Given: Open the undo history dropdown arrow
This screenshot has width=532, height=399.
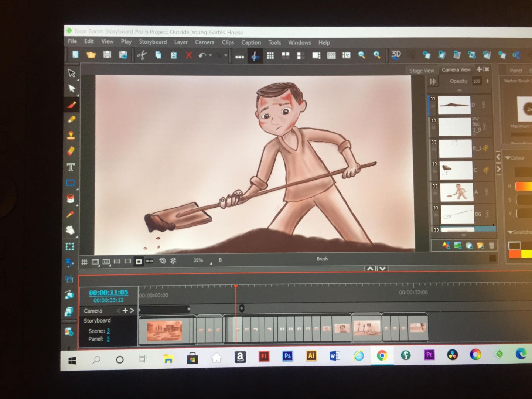Looking at the screenshot, I should (210, 55).
